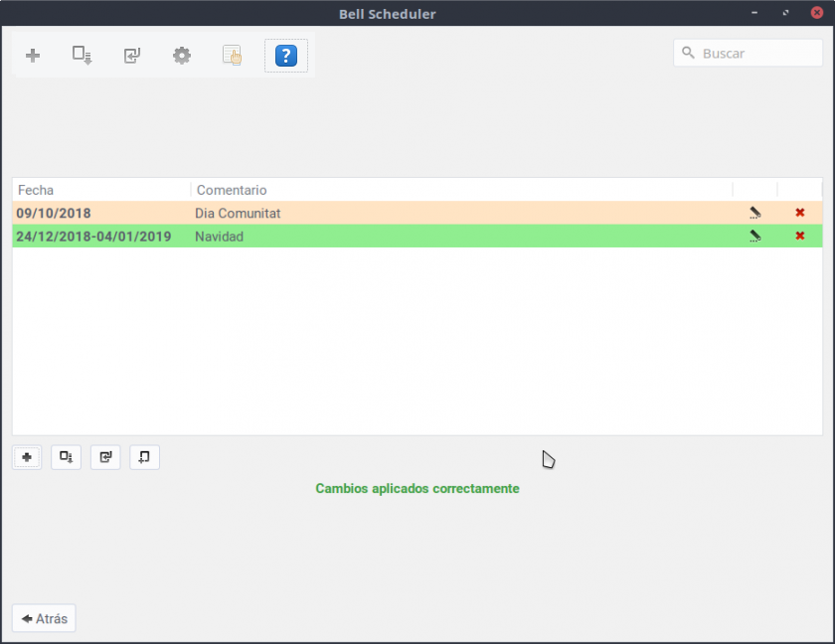Click the export button below the holiday list
The height and width of the screenshot is (644, 835).
(x=66, y=457)
